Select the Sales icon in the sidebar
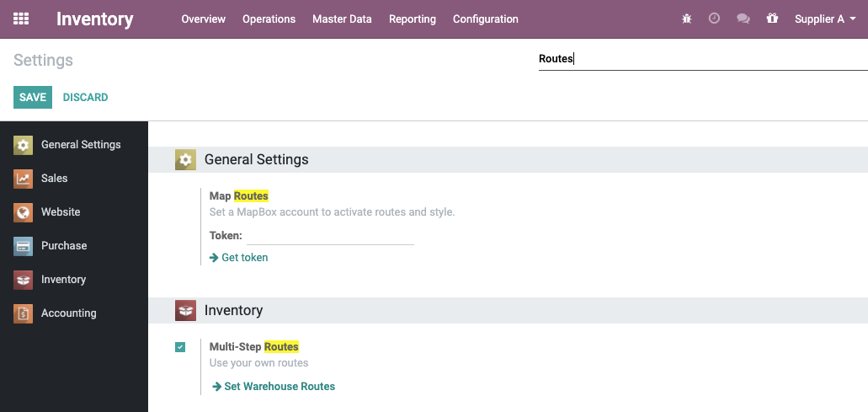This screenshot has width=868, height=412. click(x=23, y=179)
